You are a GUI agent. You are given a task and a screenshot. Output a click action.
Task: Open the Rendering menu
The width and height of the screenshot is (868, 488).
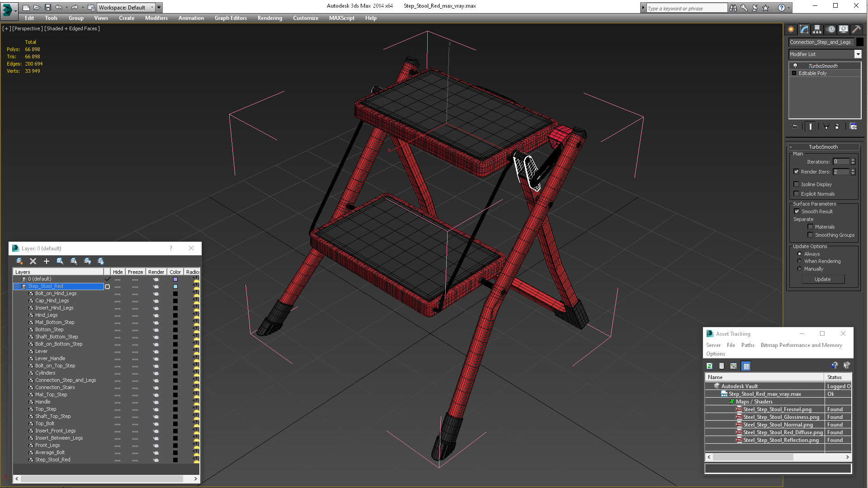pyautogui.click(x=269, y=18)
